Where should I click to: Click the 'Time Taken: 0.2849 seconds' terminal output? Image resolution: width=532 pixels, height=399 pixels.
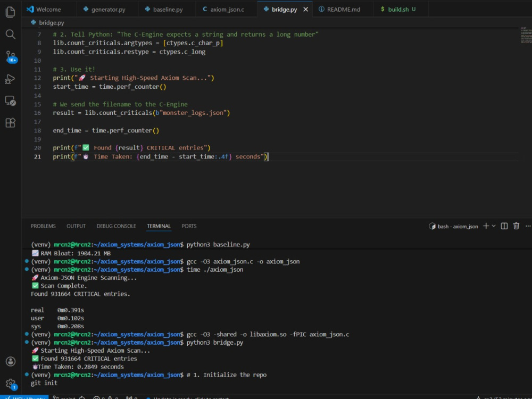pyautogui.click(x=78, y=367)
